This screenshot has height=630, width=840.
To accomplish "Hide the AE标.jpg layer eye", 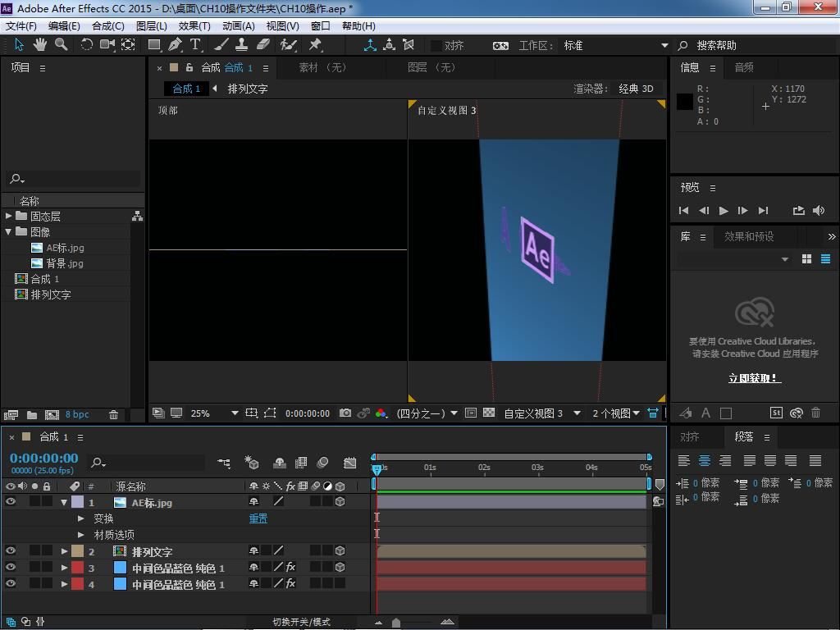I will 10,502.
